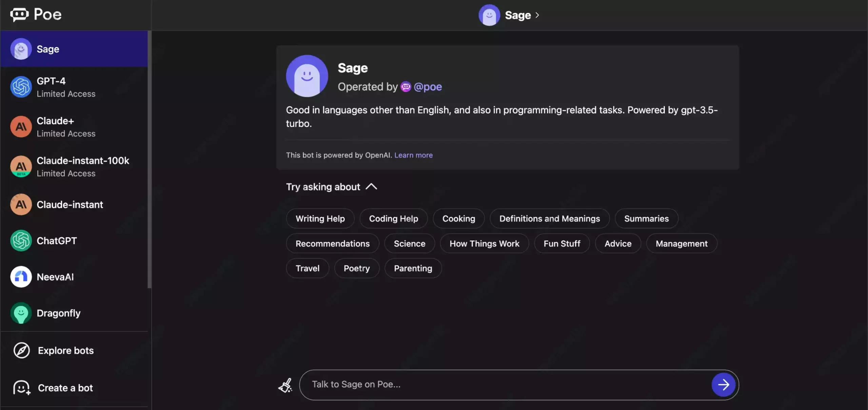
Task: Click Sage avatar in the top header
Action: coord(489,15)
